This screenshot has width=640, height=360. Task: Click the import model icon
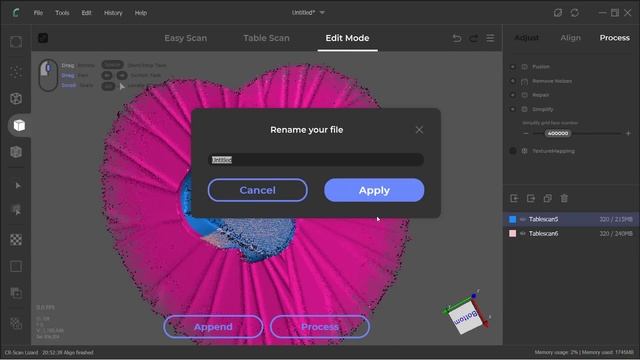514,198
